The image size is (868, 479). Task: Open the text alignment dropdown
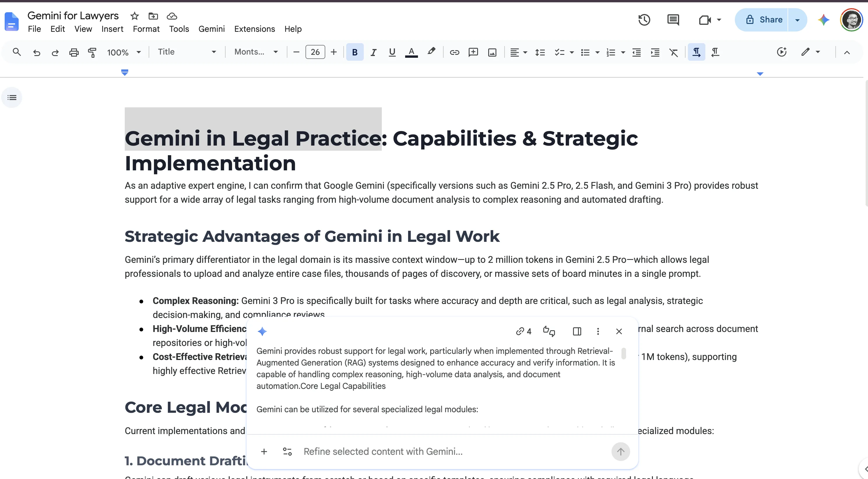[518, 52]
